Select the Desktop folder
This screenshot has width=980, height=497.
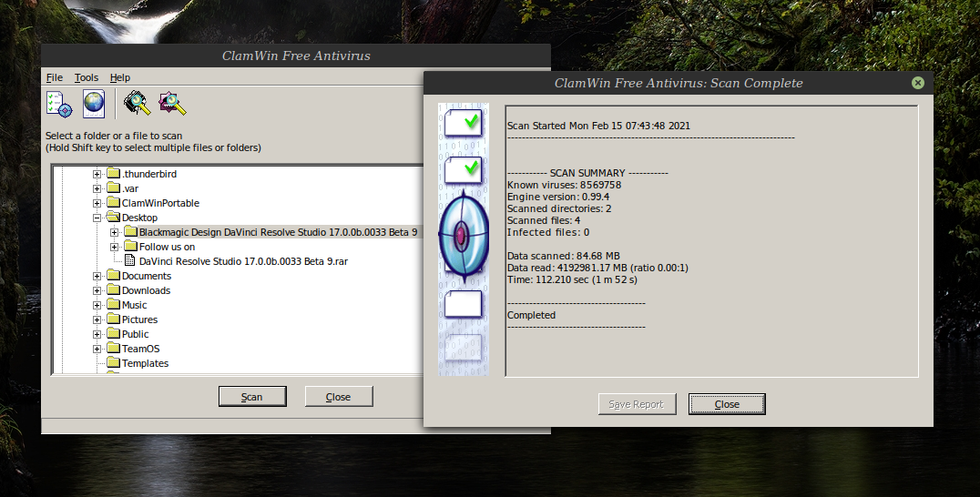139,218
